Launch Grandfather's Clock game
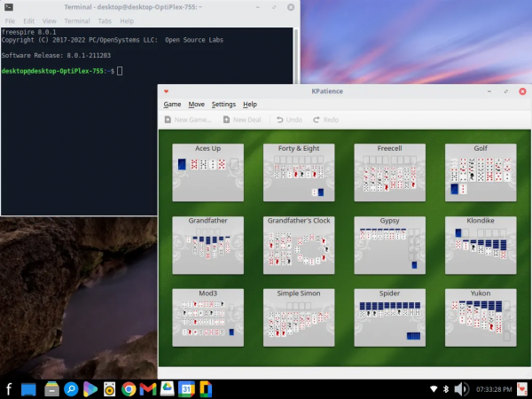Image resolution: width=532 pixels, height=399 pixels. [x=299, y=245]
